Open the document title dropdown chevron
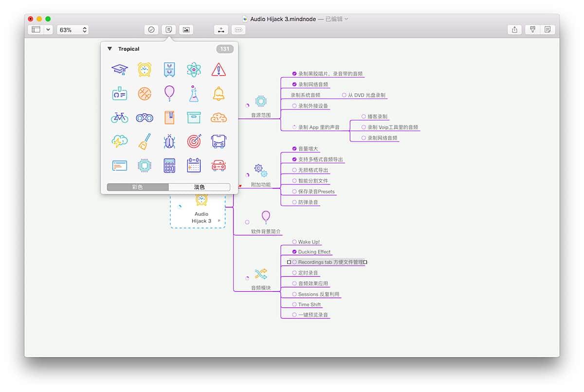The height and width of the screenshot is (392, 584). pyautogui.click(x=346, y=19)
